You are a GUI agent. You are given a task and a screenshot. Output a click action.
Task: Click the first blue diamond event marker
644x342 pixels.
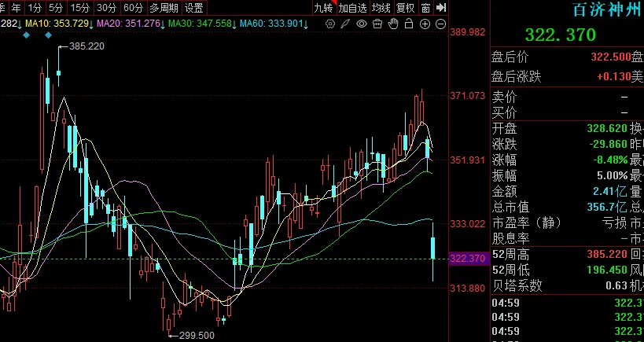26,35
